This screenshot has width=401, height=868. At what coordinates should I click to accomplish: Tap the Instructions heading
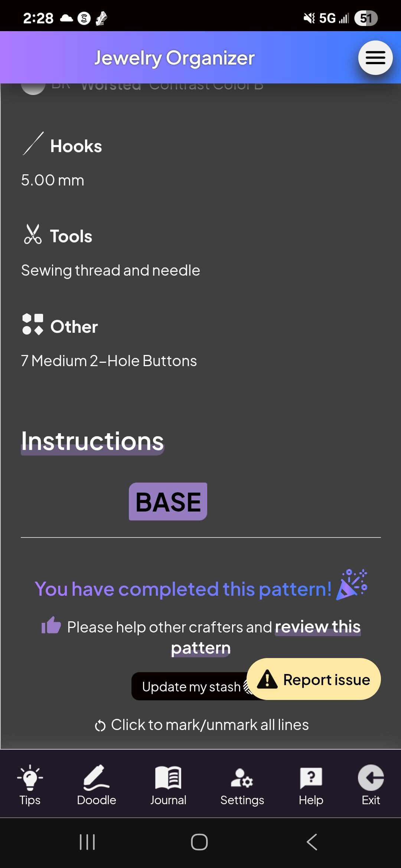click(92, 441)
